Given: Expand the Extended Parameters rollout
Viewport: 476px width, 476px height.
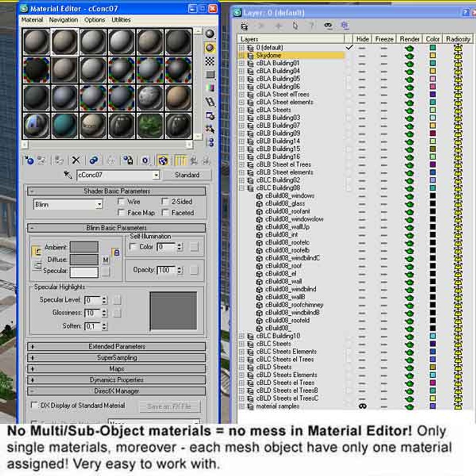Looking at the screenshot, I should pyautogui.click(x=116, y=346).
